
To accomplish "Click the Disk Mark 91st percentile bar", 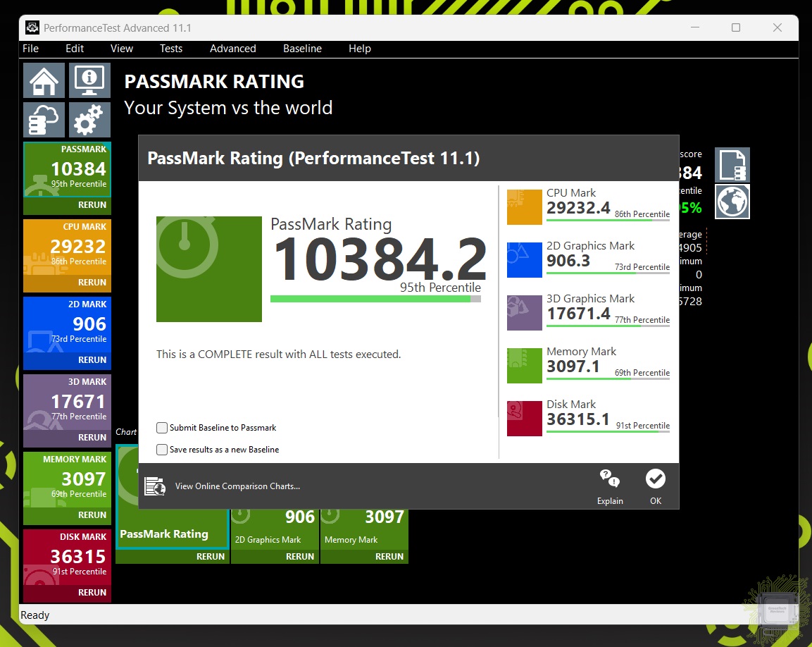I will click(x=608, y=432).
